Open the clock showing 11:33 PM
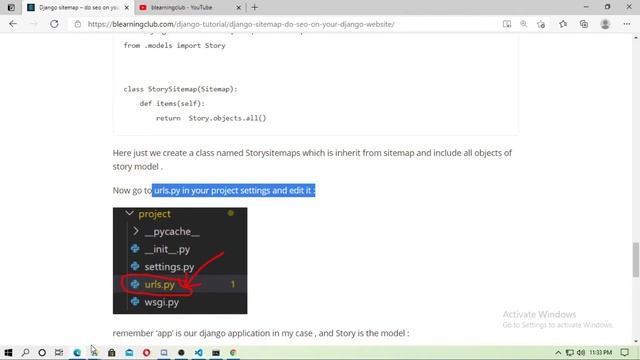The height and width of the screenshot is (360, 640). tap(600, 352)
